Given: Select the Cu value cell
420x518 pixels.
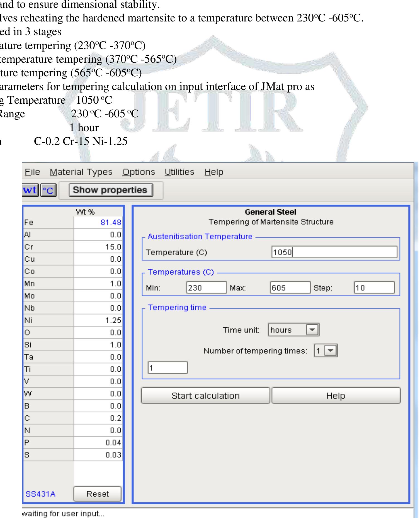Looking at the screenshot, I should [98, 259].
